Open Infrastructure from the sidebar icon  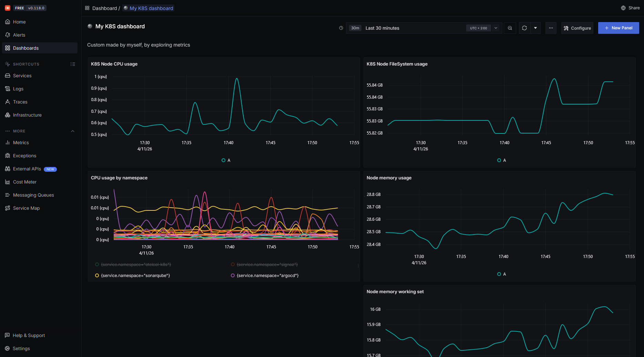[8, 115]
